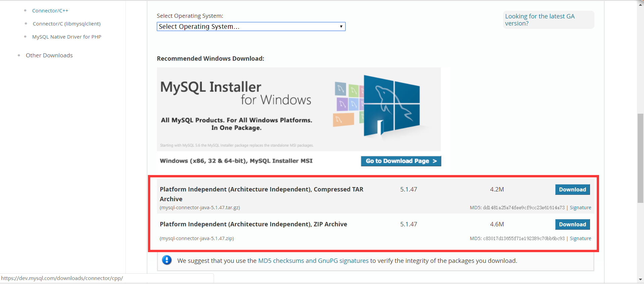
Task: Click Go to Download Page button
Action: tap(401, 161)
